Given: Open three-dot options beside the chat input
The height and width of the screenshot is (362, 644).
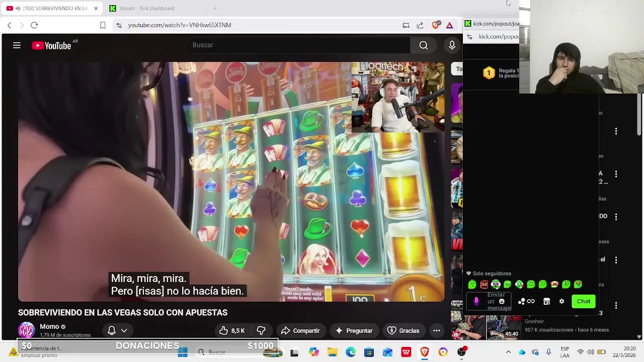Looking at the screenshot, I should tap(616, 305).
